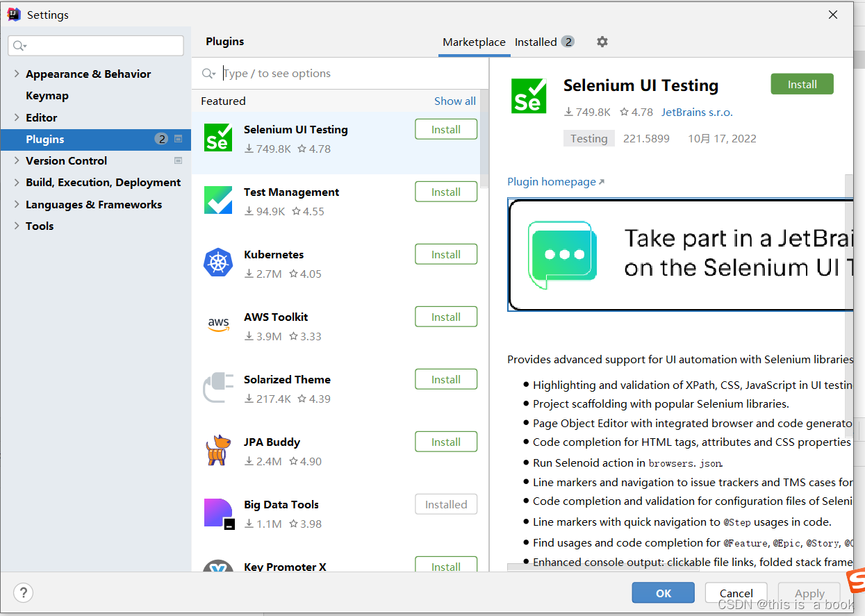This screenshot has width=865, height=616.
Task: Click the Solarized Theme plugin name
Action: [x=287, y=379]
